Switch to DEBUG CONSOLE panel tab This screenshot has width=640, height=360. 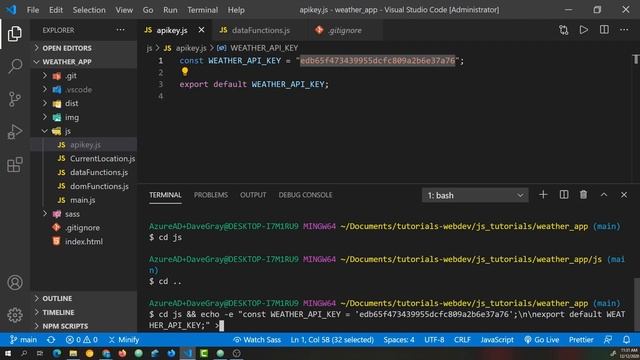pyautogui.click(x=305, y=195)
